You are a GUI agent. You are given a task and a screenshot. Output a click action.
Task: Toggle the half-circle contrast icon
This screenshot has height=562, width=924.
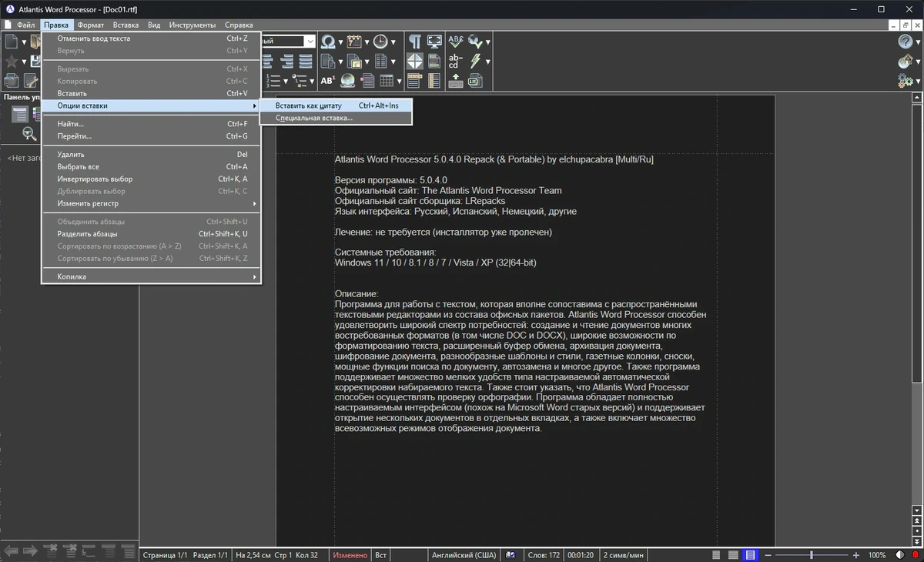click(900, 555)
